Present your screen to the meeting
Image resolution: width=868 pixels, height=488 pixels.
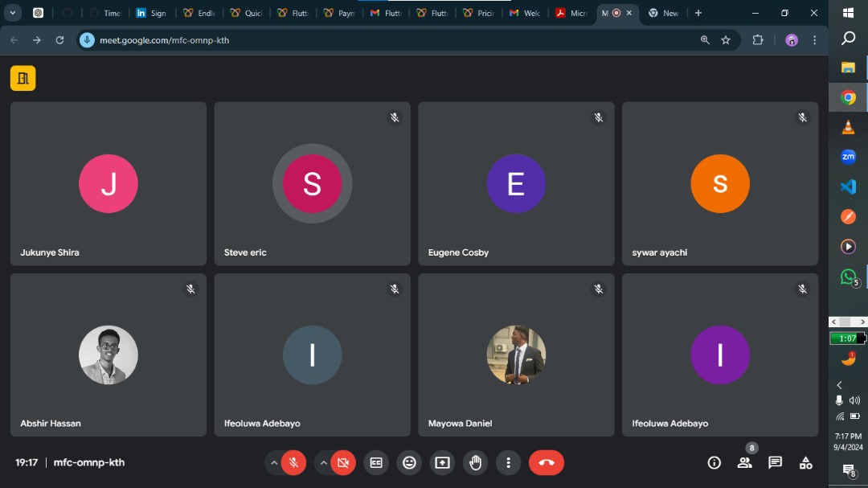point(441,462)
